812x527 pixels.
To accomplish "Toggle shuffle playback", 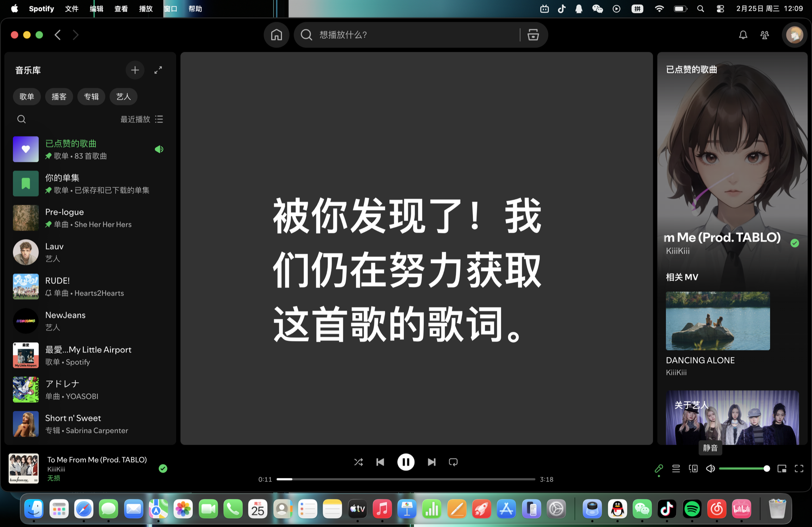I will [x=358, y=462].
